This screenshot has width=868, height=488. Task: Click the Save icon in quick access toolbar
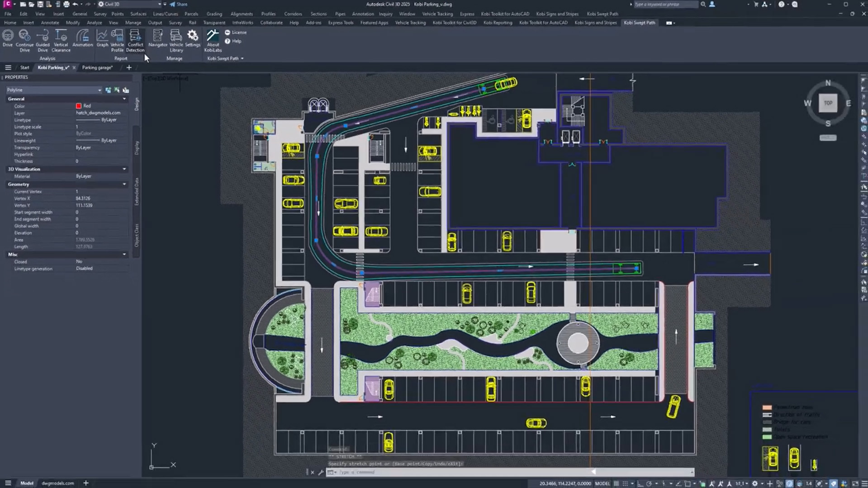point(40,4)
